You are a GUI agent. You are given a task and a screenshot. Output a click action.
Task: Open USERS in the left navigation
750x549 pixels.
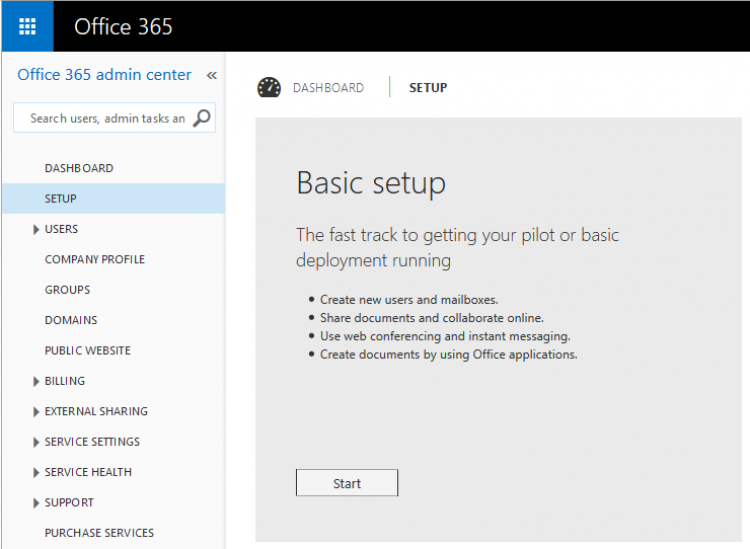(x=61, y=229)
